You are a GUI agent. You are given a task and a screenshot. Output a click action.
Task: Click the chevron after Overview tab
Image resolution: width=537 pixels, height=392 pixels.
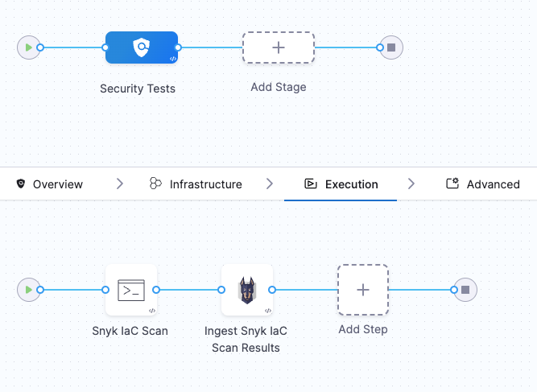(x=120, y=184)
